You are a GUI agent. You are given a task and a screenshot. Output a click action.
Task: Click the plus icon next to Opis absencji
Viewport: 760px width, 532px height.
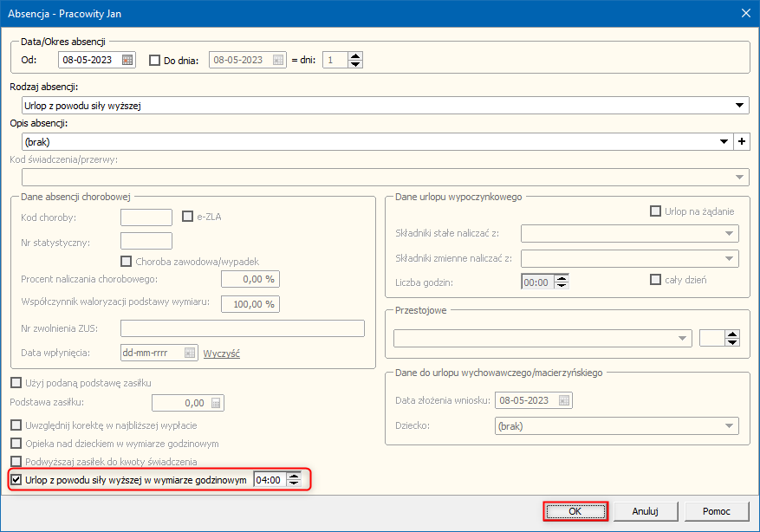tap(741, 141)
